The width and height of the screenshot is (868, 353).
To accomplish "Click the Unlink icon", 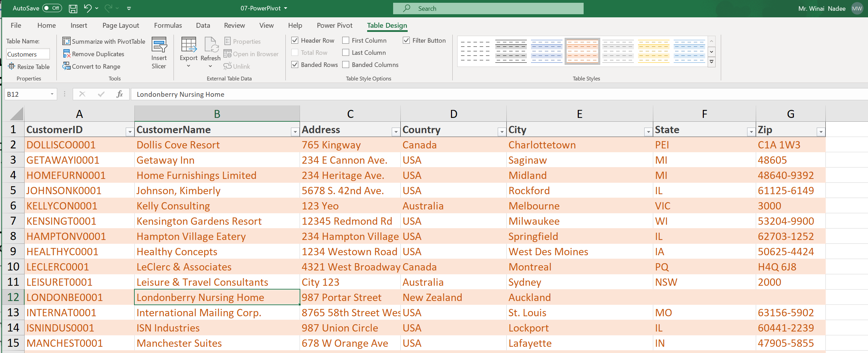I will tap(227, 66).
